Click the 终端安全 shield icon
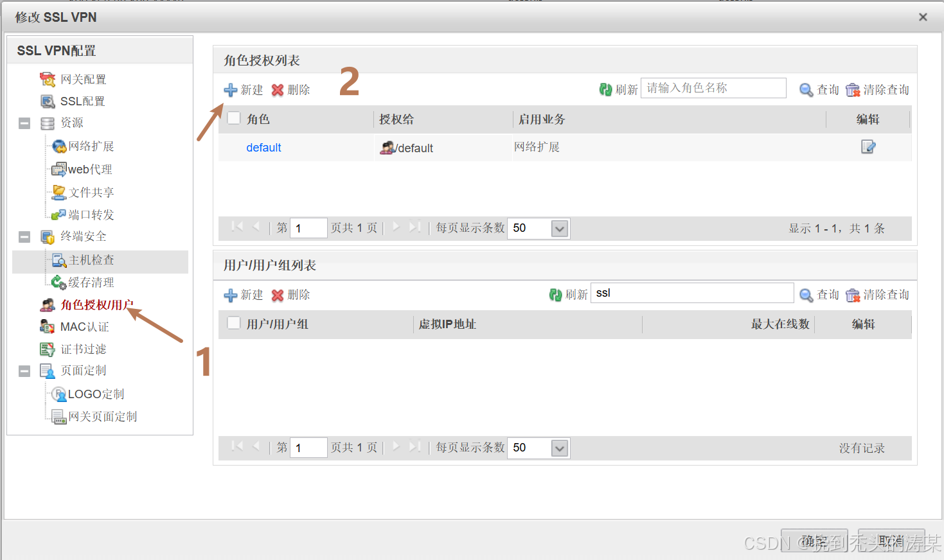Screen dimensions: 944x560 [x=48, y=237]
